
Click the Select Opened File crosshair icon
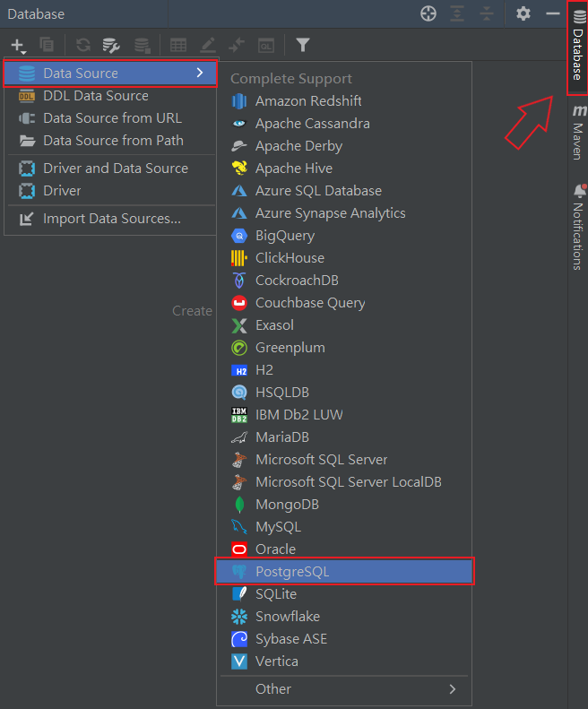[x=428, y=13]
